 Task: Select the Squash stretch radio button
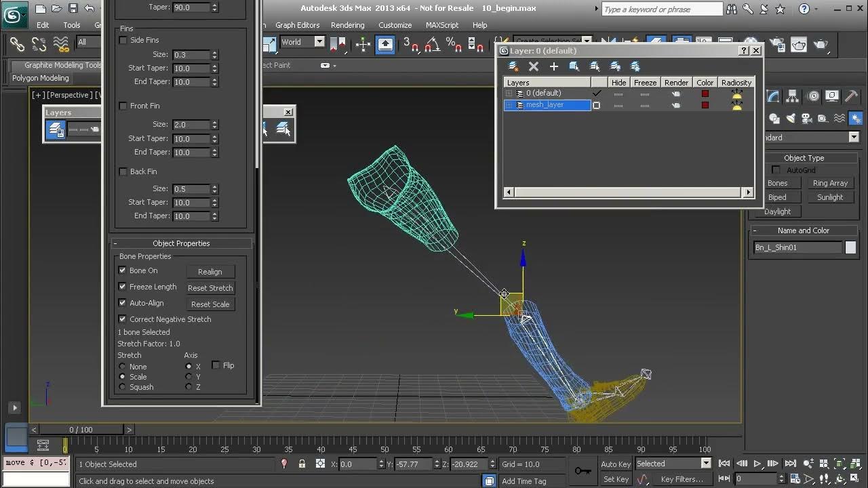coord(123,387)
